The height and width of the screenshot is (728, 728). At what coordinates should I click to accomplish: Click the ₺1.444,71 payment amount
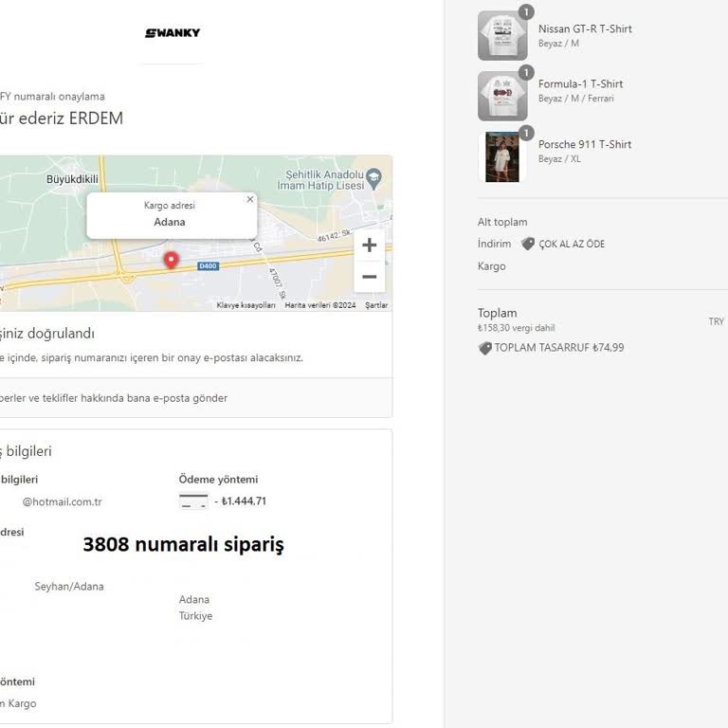click(244, 500)
